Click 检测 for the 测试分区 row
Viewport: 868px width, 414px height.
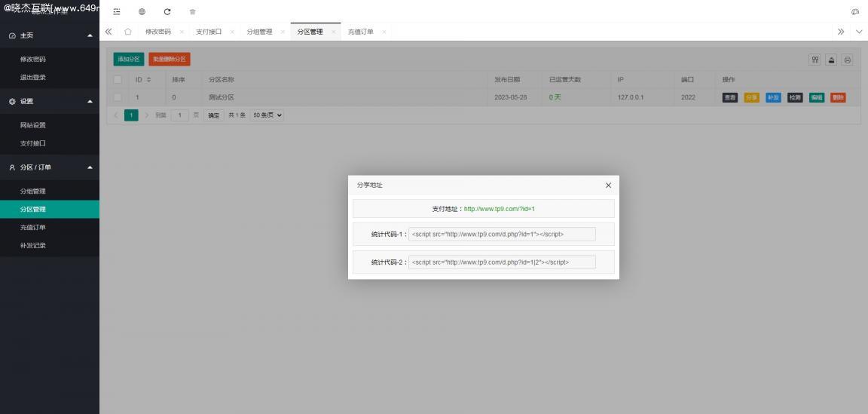[795, 97]
